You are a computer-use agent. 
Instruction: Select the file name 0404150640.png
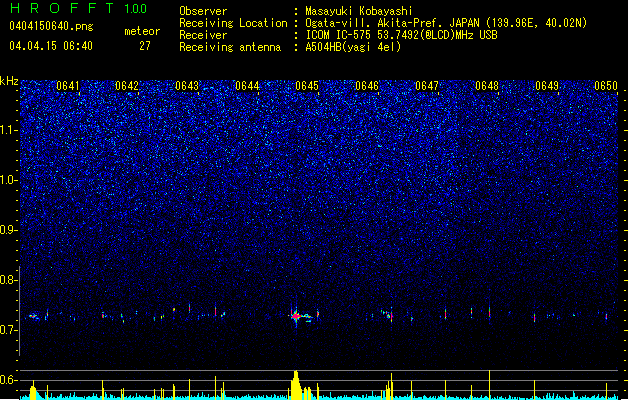[x=51, y=26]
